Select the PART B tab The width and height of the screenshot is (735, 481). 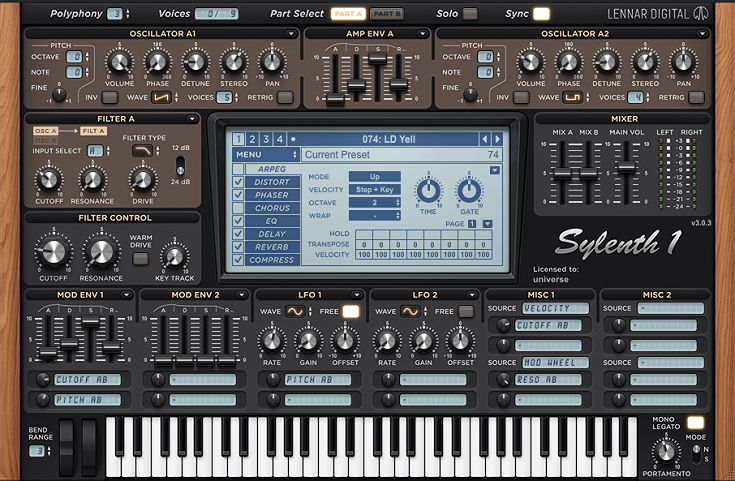(387, 14)
